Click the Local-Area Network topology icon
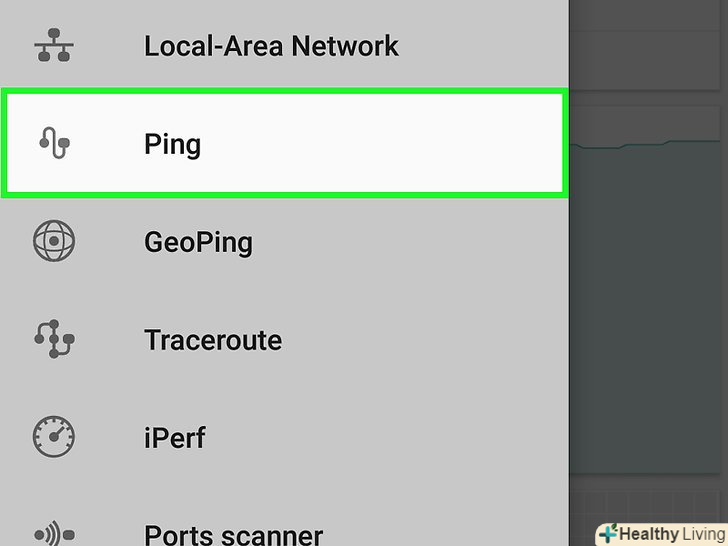The image size is (728, 546). 55,46
